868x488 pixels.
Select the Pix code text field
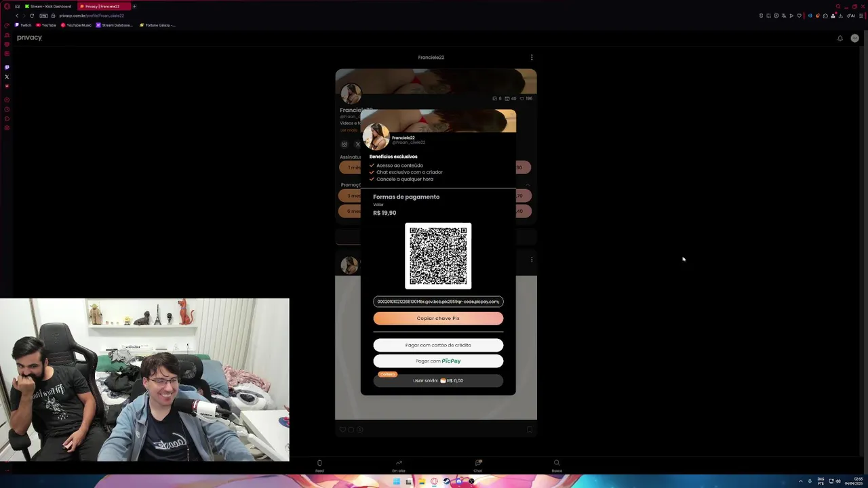[x=438, y=302]
